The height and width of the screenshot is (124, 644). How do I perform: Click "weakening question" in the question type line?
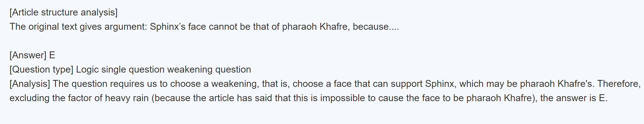point(209,69)
